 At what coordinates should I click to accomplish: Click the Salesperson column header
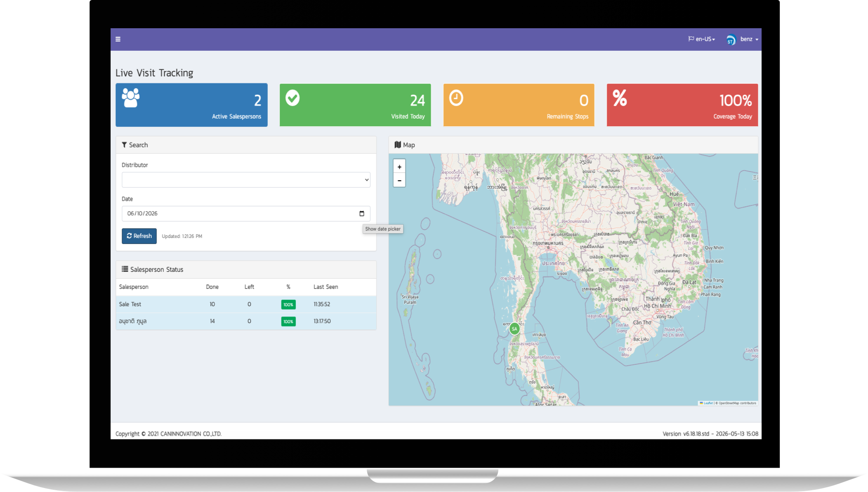click(x=134, y=287)
